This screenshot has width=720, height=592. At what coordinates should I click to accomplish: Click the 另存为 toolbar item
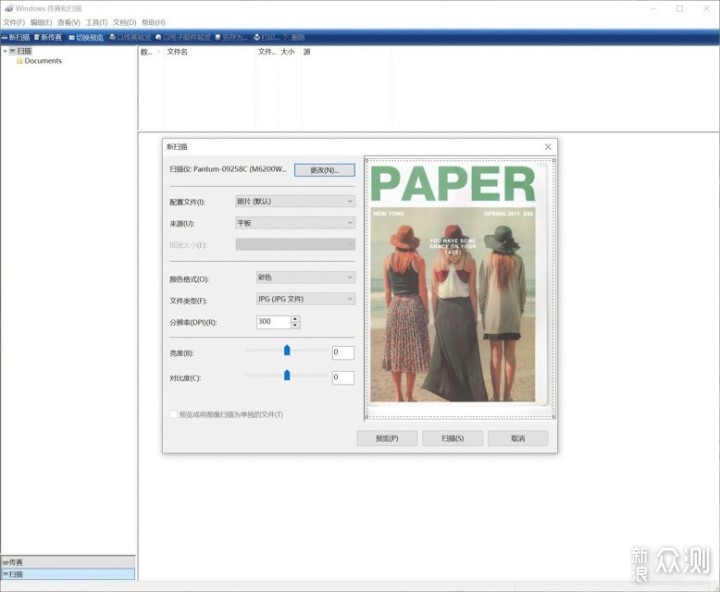pos(232,37)
